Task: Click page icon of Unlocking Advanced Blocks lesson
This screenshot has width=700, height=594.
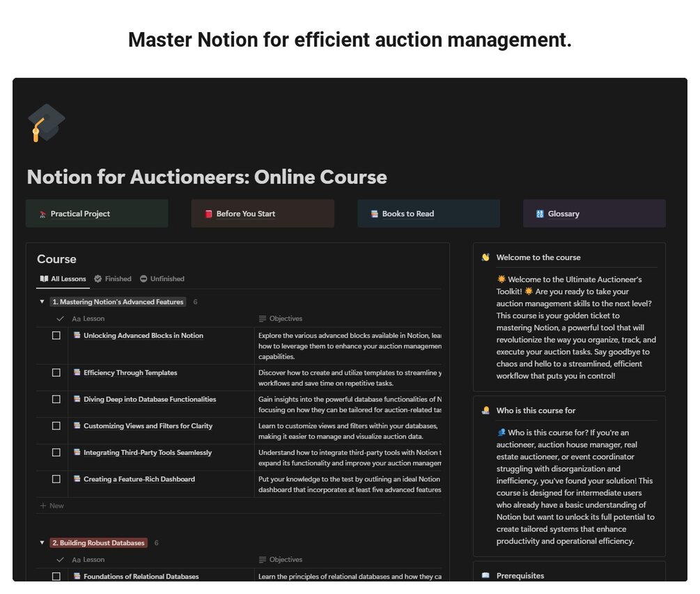Action: point(77,335)
